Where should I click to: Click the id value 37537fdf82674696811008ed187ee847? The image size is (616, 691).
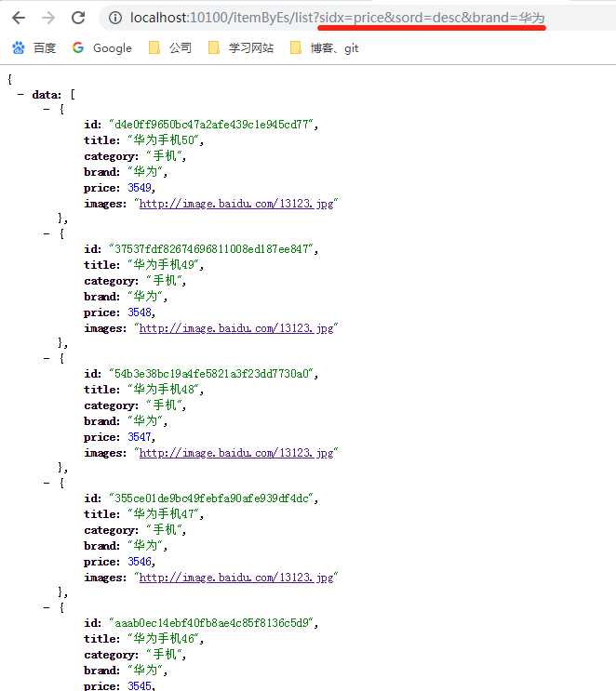coord(211,249)
